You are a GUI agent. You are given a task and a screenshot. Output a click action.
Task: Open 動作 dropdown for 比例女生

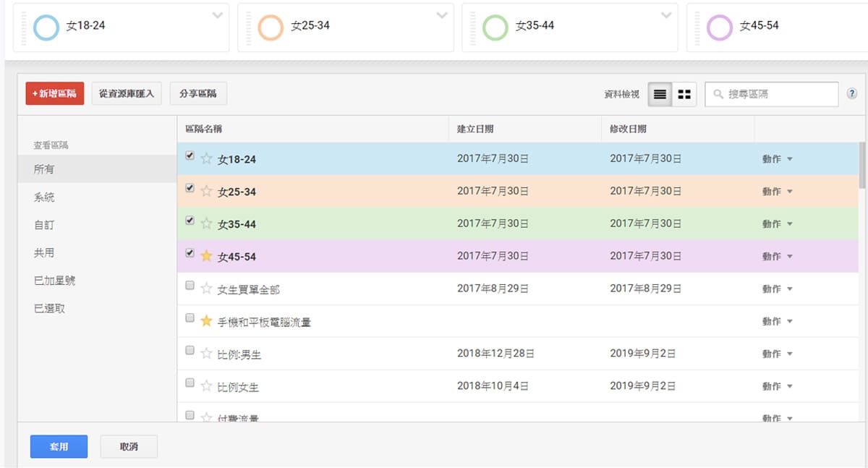(777, 386)
